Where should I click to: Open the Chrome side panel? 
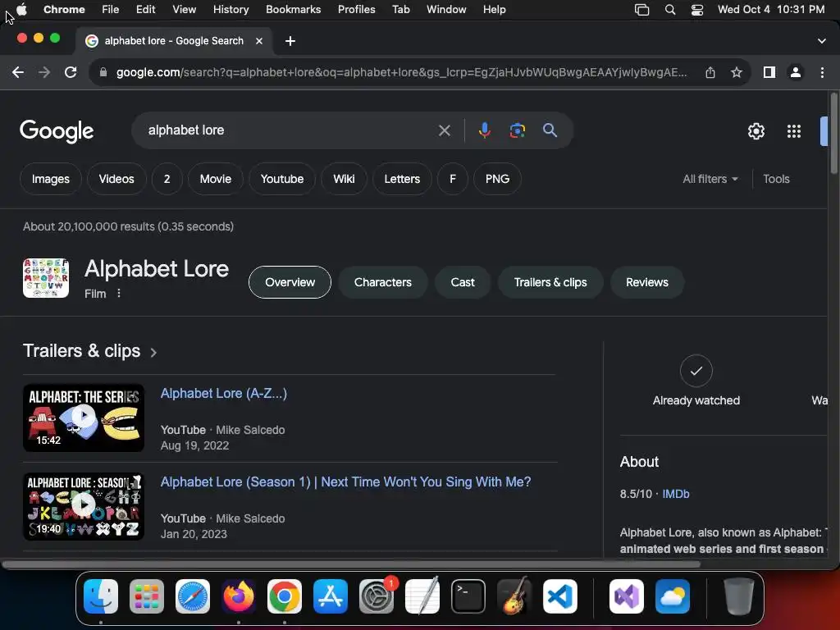pos(769,72)
